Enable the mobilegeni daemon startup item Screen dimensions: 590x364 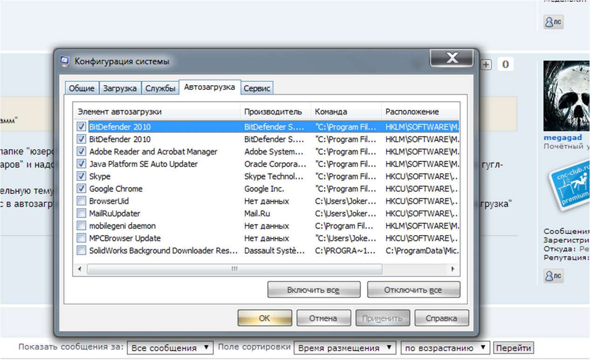point(82,226)
